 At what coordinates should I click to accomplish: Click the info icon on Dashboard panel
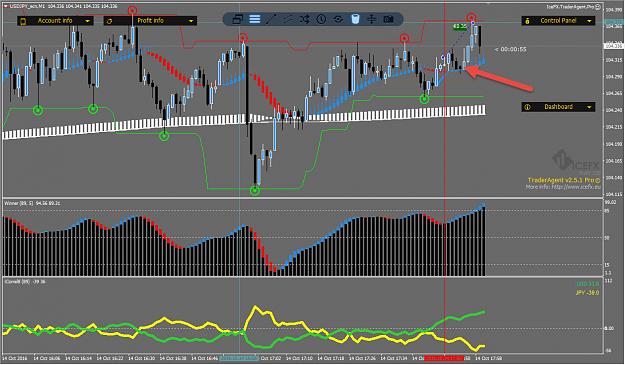(x=527, y=107)
